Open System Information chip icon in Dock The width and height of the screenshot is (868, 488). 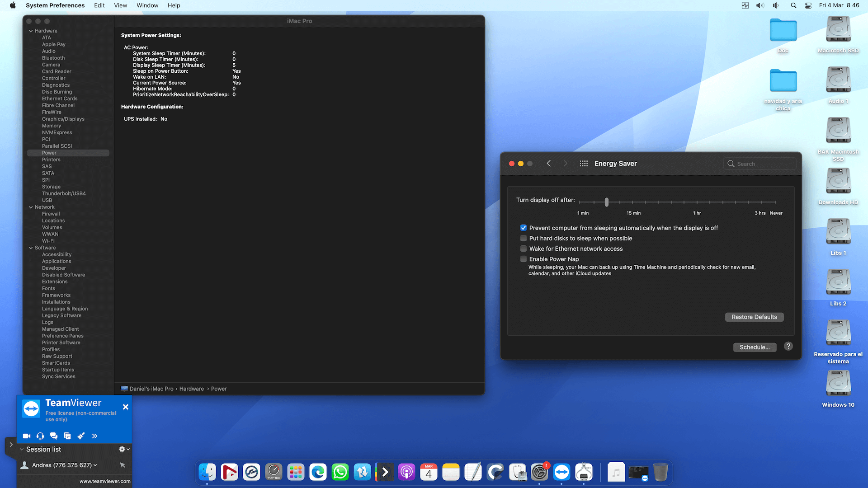click(x=584, y=472)
